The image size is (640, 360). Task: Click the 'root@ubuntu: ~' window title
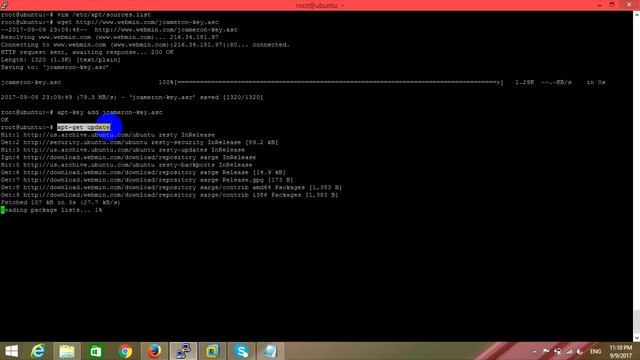320,5
